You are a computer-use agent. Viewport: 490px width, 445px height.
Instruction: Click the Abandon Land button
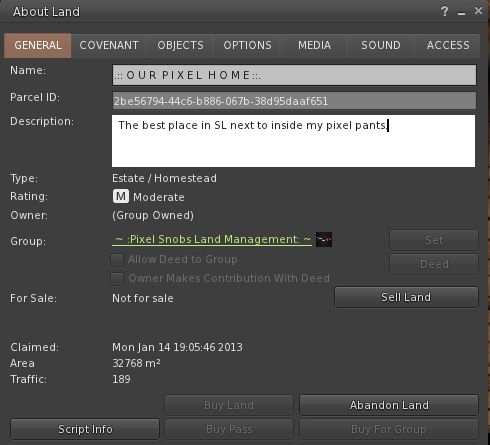pyautogui.click(x=389, y=405)
